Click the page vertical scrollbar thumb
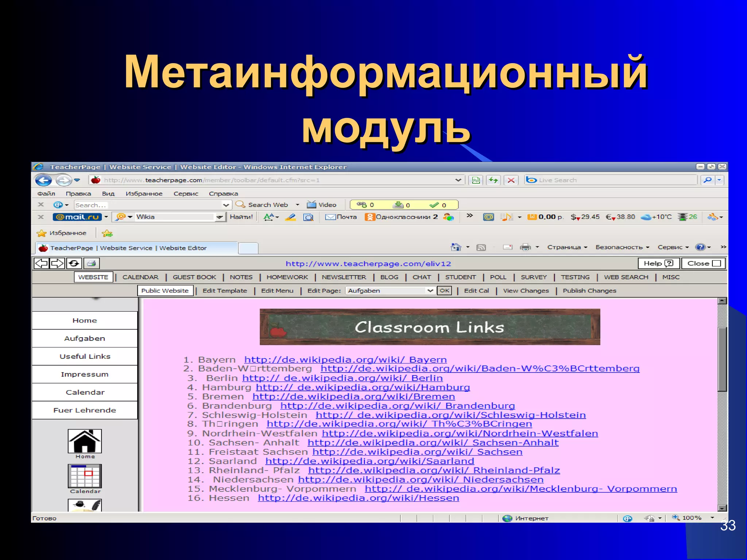 click(722, 359)
